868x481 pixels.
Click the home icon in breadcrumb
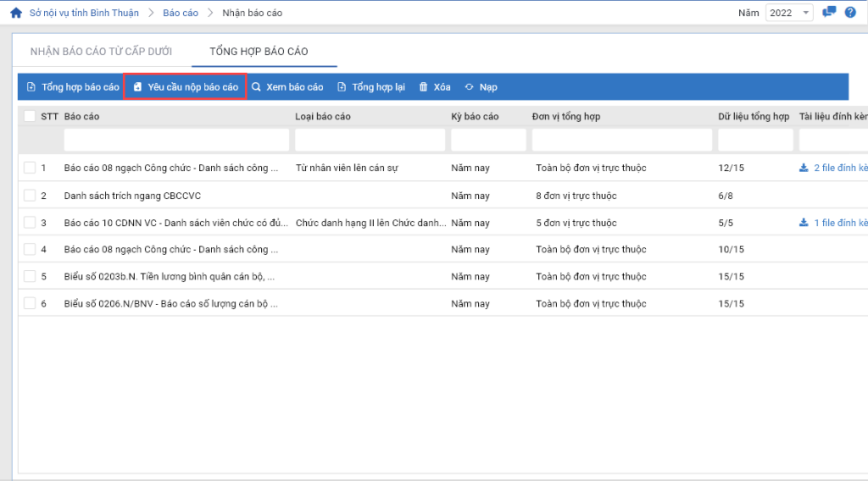[x=16, y=13]
